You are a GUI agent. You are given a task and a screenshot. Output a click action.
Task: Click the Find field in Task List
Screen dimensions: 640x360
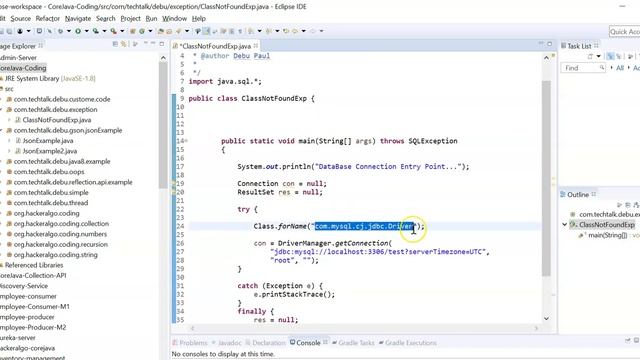tap(583, 68)
